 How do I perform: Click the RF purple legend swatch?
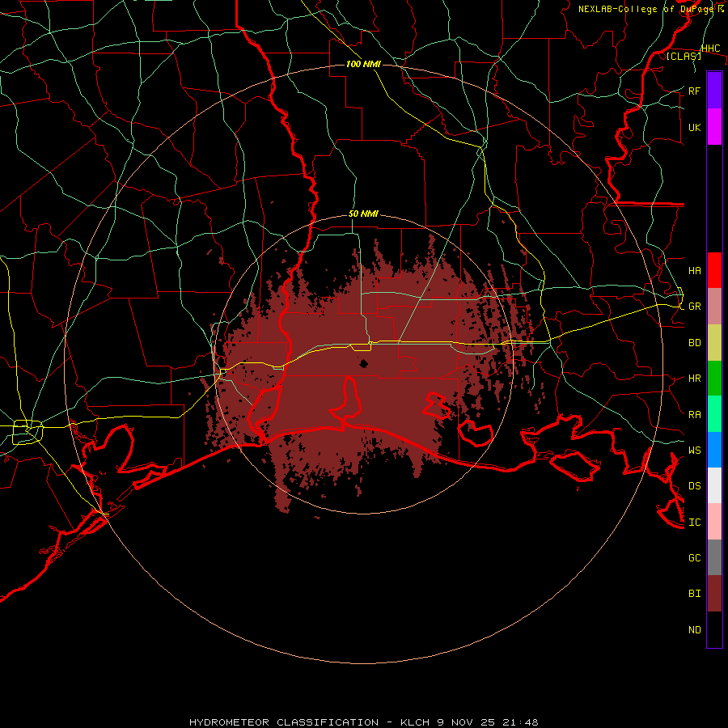click(714, 91)
